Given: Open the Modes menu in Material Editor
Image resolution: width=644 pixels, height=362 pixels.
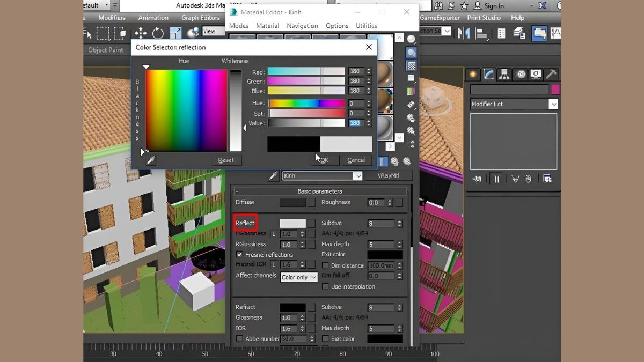Looking at the screenshot, I should 239,26.
